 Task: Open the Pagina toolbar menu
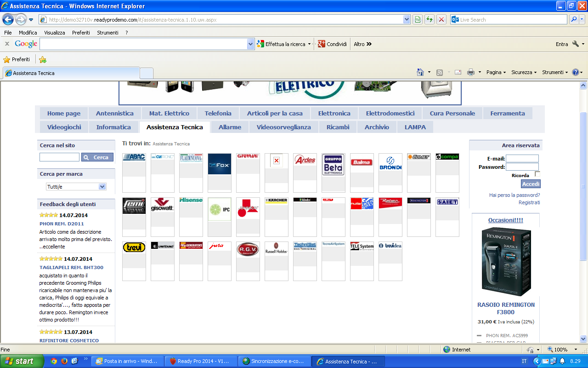click(x=496, y=72)
